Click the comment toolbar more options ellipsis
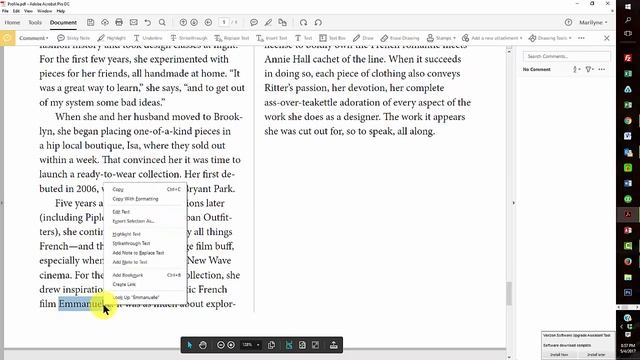 pos(581,38)
